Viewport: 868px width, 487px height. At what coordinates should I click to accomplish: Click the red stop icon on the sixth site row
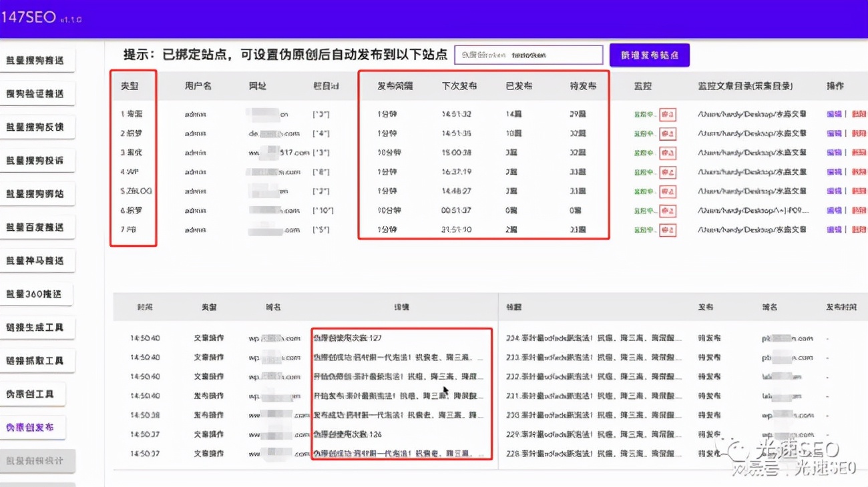coord(666,209)
